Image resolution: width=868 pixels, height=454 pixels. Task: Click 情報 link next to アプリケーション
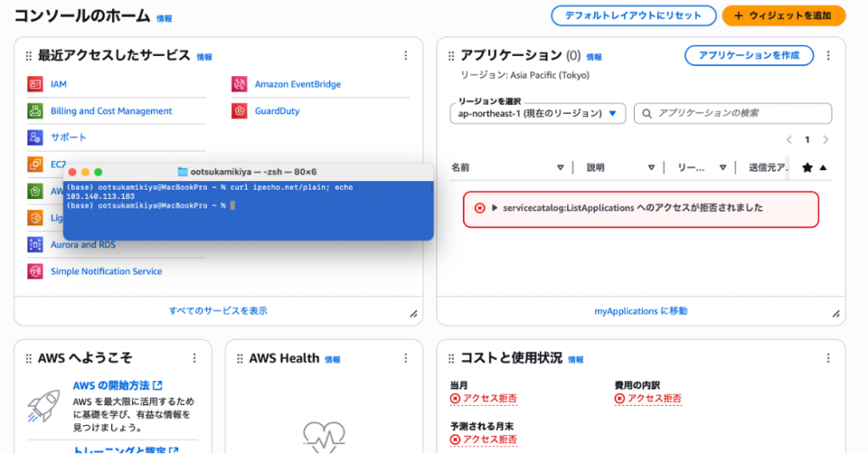[594, 57]
